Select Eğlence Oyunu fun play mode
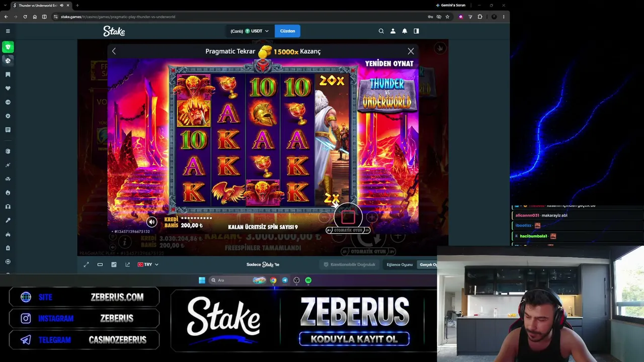 [x=399, y=264]
